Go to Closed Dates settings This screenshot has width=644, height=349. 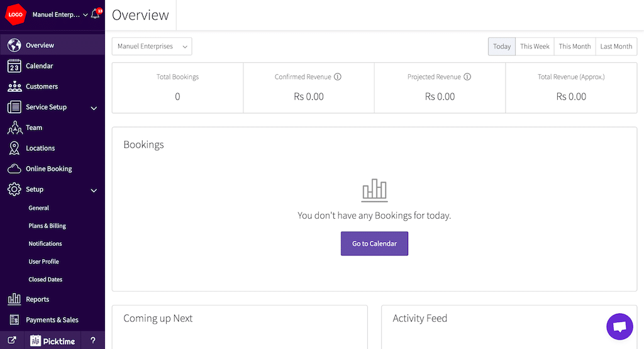coord(45,279)
